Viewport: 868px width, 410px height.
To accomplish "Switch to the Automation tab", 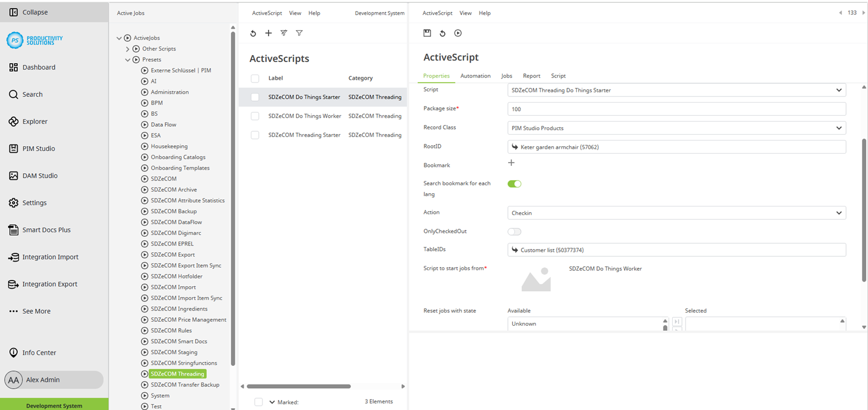I will coord(475,76).
